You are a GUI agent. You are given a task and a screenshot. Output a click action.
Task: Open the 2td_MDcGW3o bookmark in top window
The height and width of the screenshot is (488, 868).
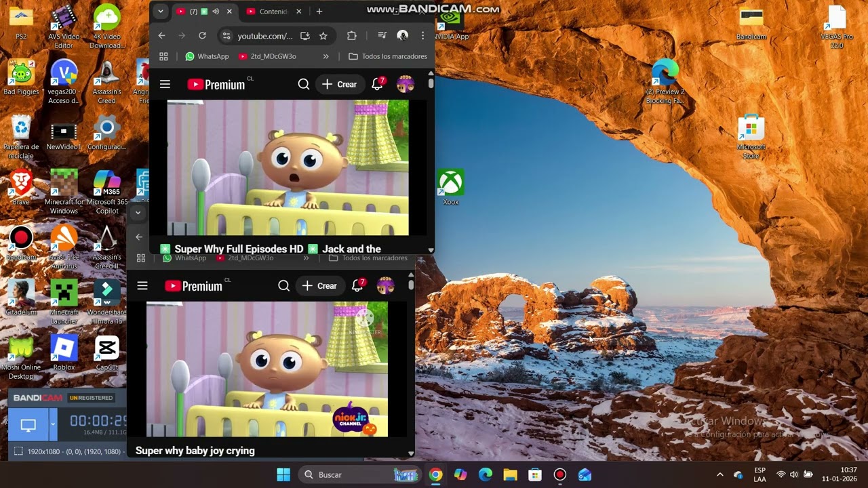point(267,56)
